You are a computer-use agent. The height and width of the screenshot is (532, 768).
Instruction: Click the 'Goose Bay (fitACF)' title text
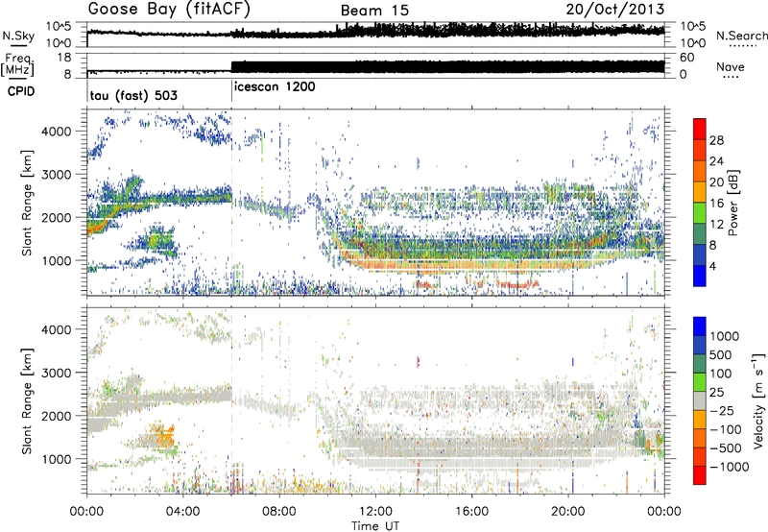169,10
